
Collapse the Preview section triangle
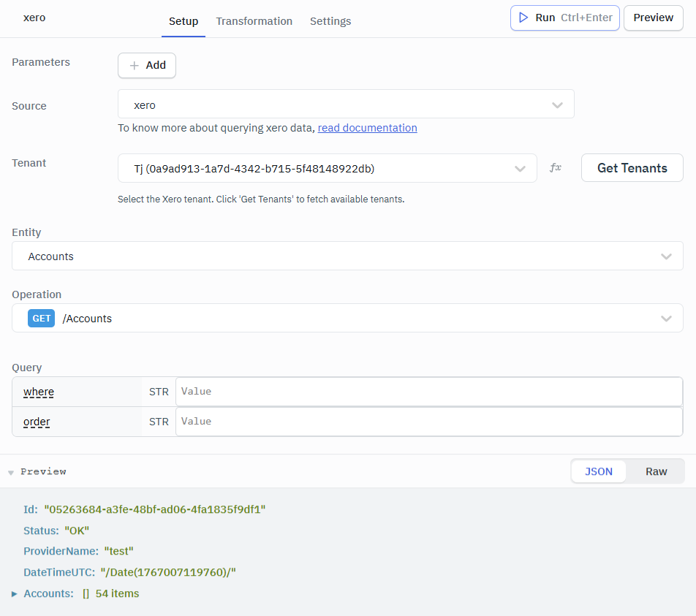tap(11, 471)
